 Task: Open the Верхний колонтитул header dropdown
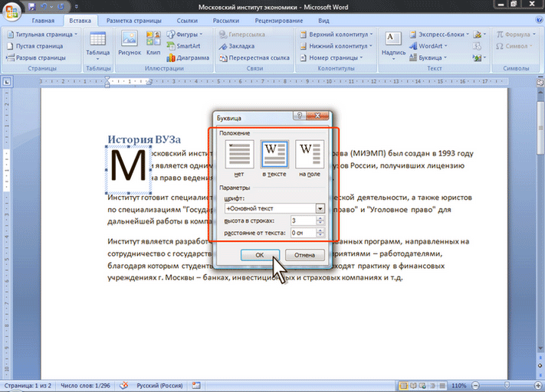click(337, 34)
